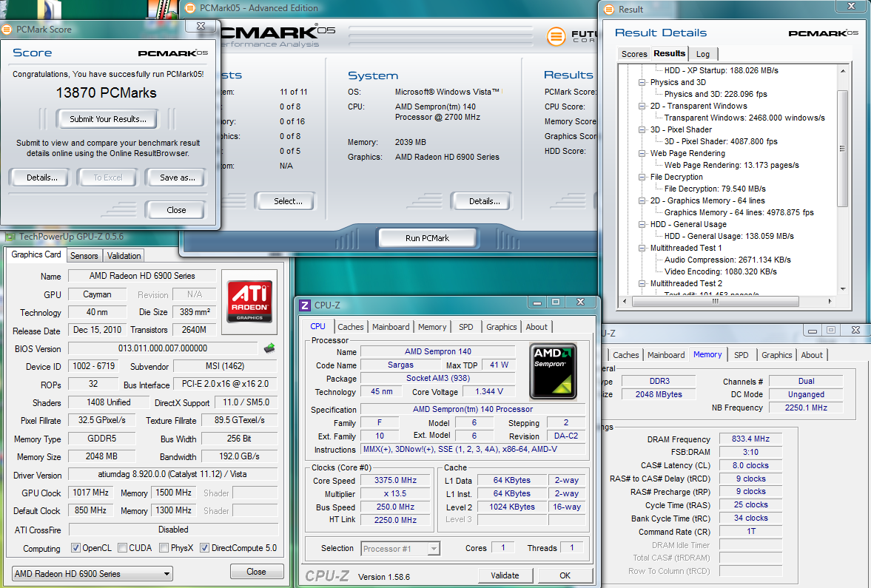Toggle the DirectCompute 5.0 checkbox
Viewport: 871px width, 588px height.
tap(204, 548)
